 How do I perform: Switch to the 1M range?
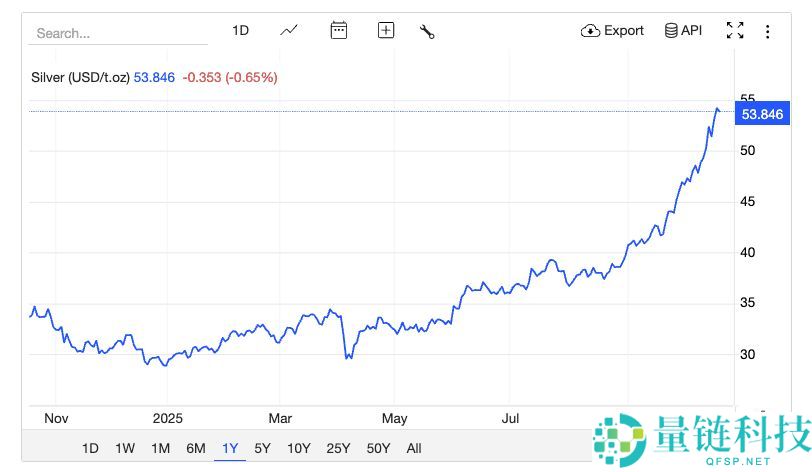pyautogui.click(x=160, y=448)
